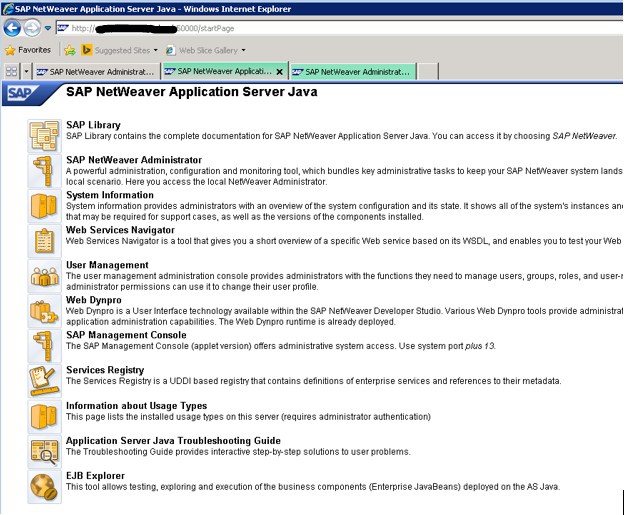Click the User Management heading link
Image resolution: width=627 pixels, height=515 pixels.
coord(107,265)
